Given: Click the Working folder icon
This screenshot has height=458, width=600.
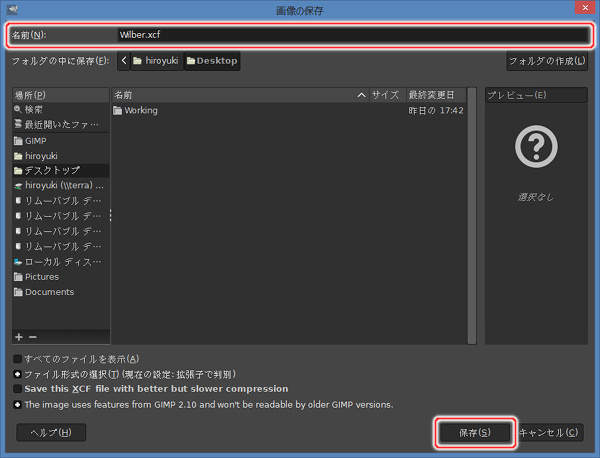Looking at the screenshot, I should [x=117, y=111].
